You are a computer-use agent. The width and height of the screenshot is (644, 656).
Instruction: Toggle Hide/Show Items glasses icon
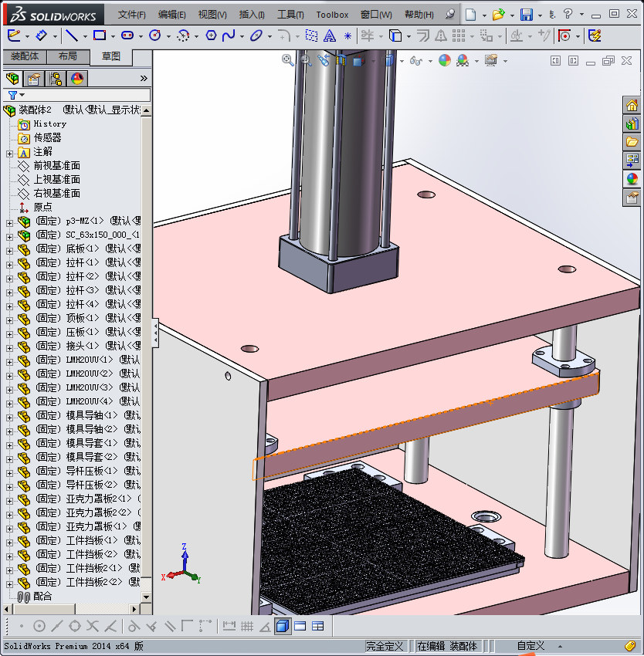click(416, 60)
